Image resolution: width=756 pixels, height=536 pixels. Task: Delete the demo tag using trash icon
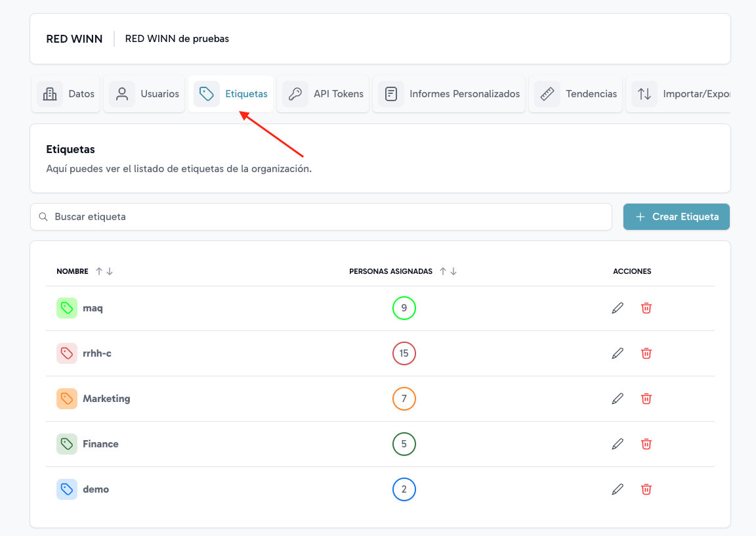[646, 489]
